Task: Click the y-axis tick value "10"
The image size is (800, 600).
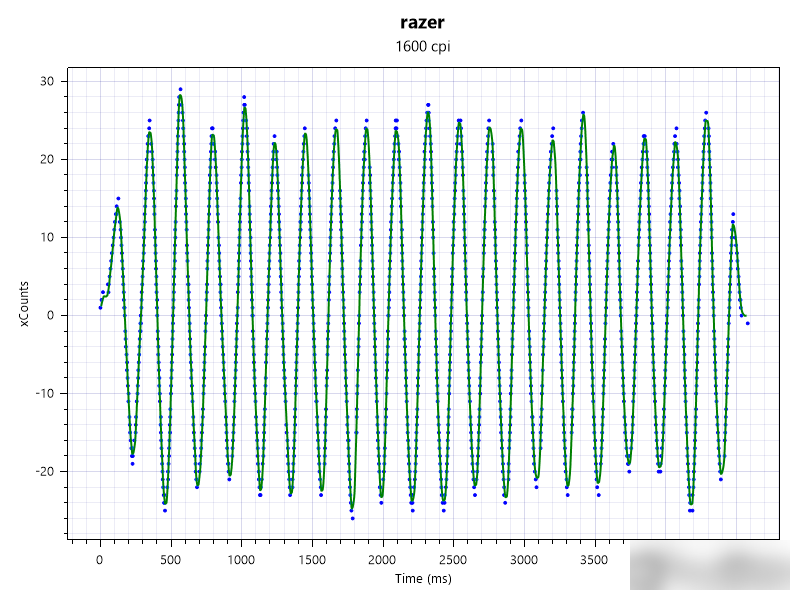Action: (x=47, y=237)
